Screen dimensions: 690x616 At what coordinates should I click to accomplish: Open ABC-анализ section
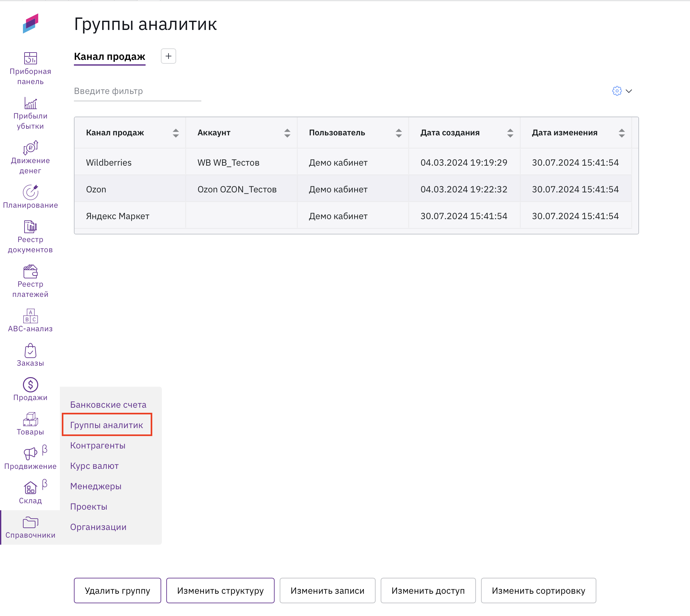coord(30,321)
